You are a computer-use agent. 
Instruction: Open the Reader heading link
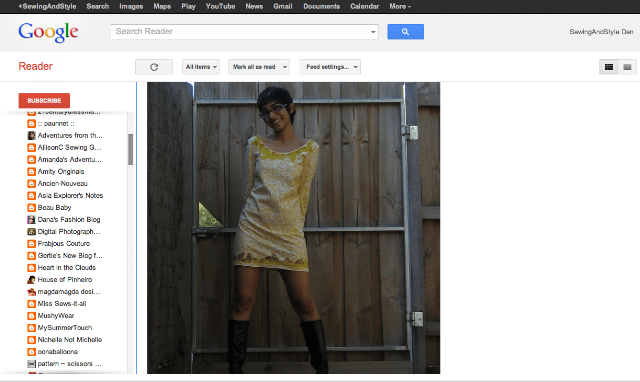(36, 66)
